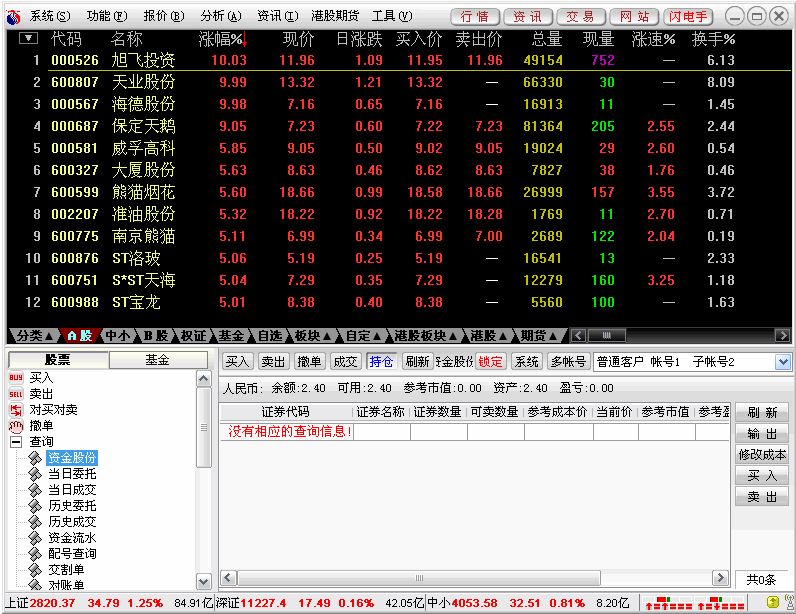Click the holdings table scroll right arrow
The image size is (796, 614).
click(720, 578)
